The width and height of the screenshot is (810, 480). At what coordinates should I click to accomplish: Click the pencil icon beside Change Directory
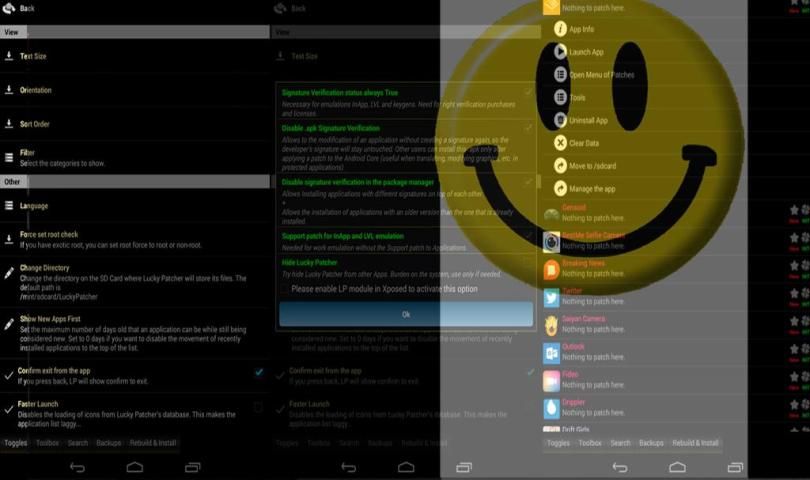point(9,272)
